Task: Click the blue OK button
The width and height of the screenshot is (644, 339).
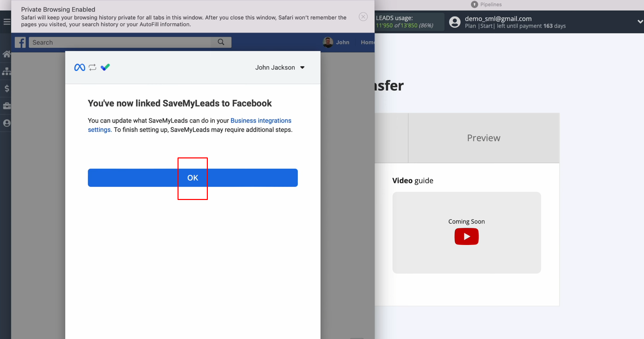Action: [193, 178]
